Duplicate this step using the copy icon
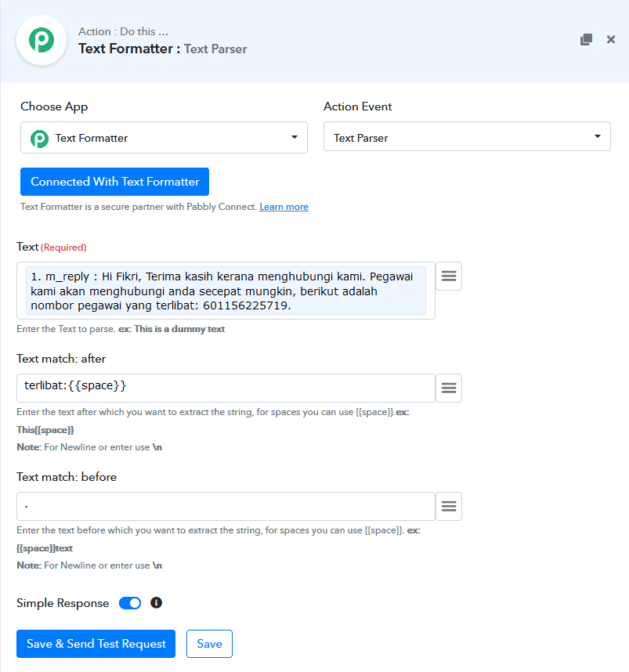The height and width of the screenshot is (672, 629). coord(586,39)
